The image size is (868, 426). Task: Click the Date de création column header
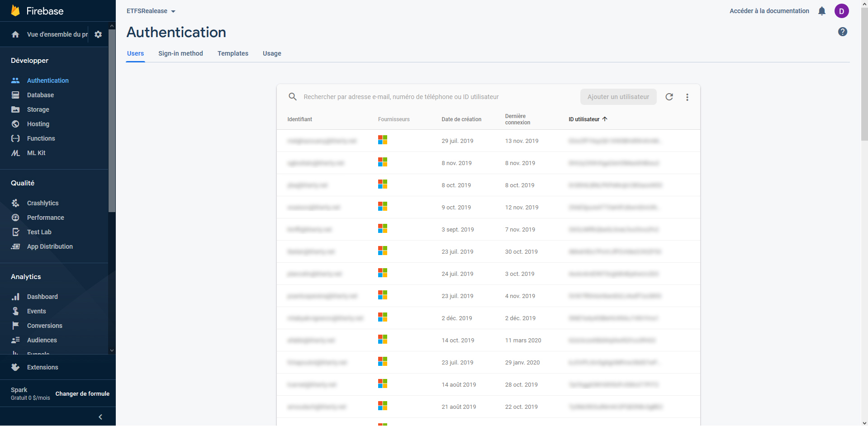[461, 119]
